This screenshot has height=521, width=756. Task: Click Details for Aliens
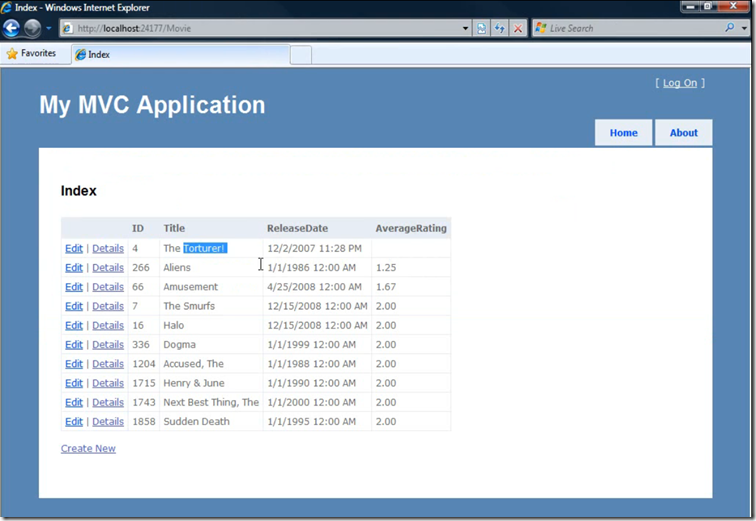[108, 267]
